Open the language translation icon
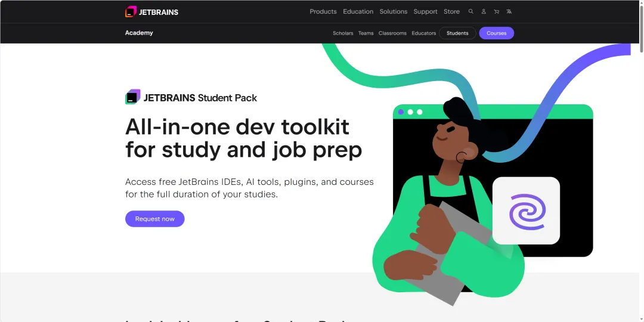This screenshot has width=644, height=322. pyautogui.click(x=509, y=11)
